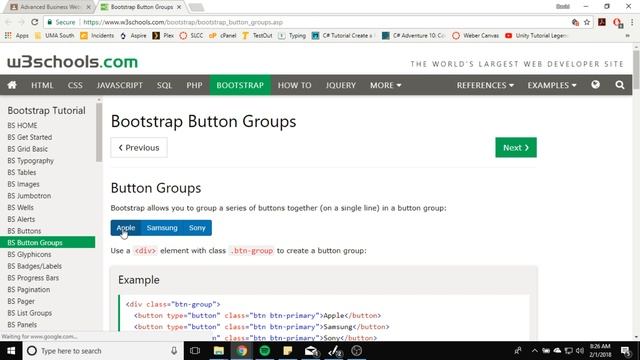
Task: Bookmark page with star icon
Action: coord(587,22)
